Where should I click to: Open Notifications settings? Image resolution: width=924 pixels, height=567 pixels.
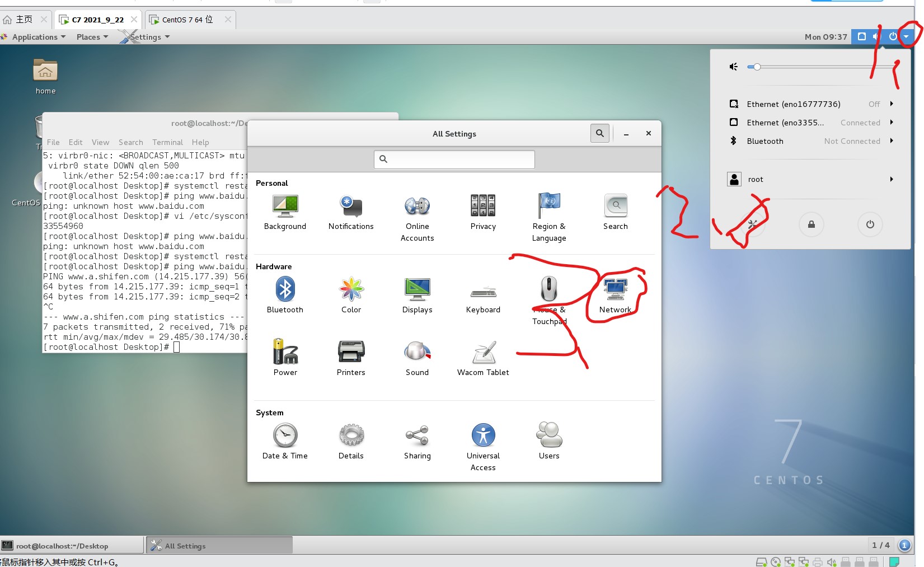click(351, 213)
